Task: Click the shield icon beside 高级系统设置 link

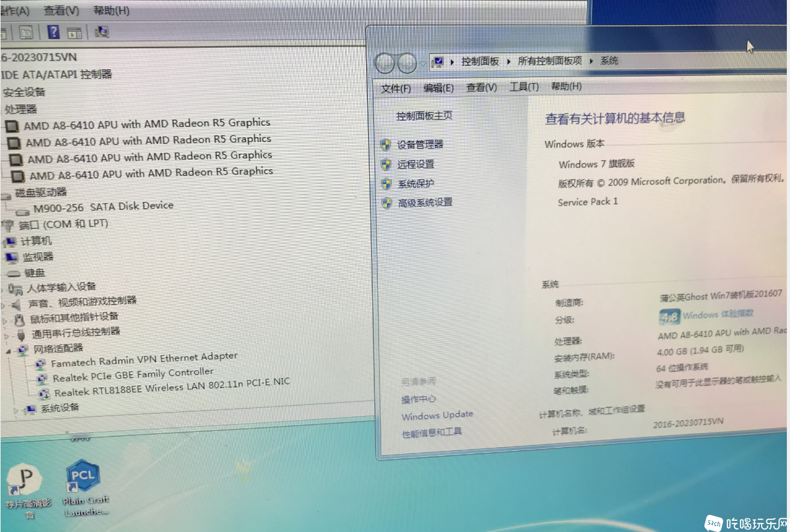Action: [387, 203]
